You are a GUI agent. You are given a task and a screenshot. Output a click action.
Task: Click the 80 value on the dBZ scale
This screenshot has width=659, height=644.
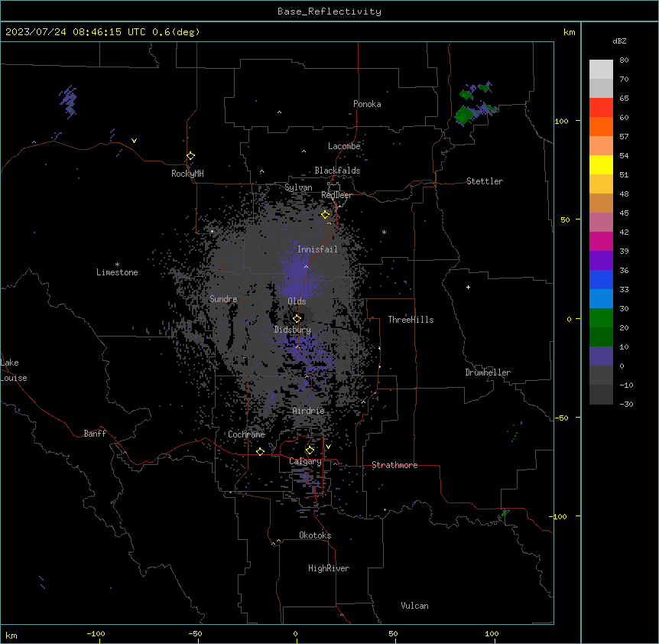[624, 60]
